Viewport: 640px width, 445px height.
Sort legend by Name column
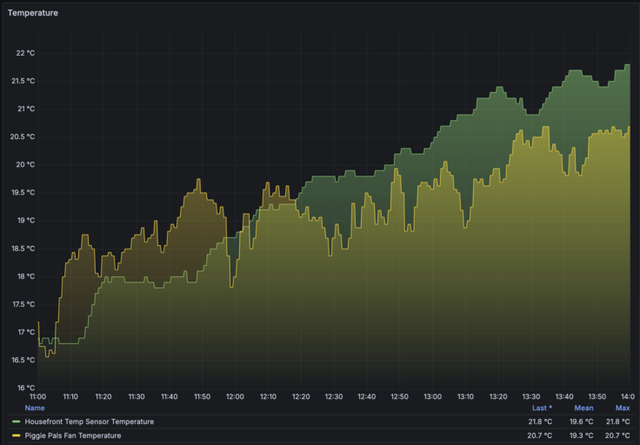tap(34, 408)
